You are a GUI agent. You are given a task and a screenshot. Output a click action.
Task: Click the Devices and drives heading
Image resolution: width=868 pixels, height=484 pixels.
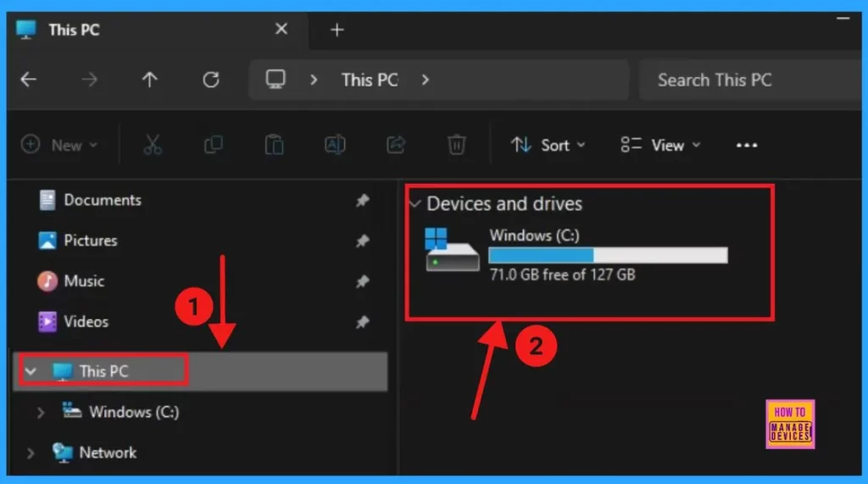click(x=504, y=203)
